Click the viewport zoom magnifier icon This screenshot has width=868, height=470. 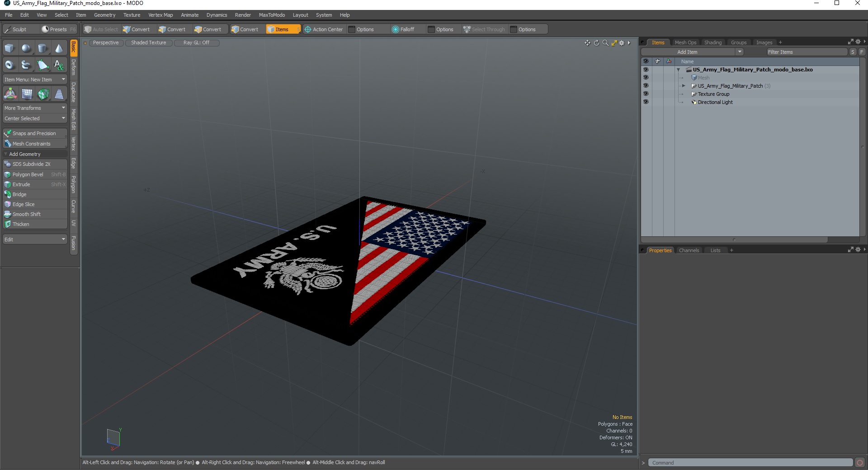pyautogui.click(x=605, y=43)
